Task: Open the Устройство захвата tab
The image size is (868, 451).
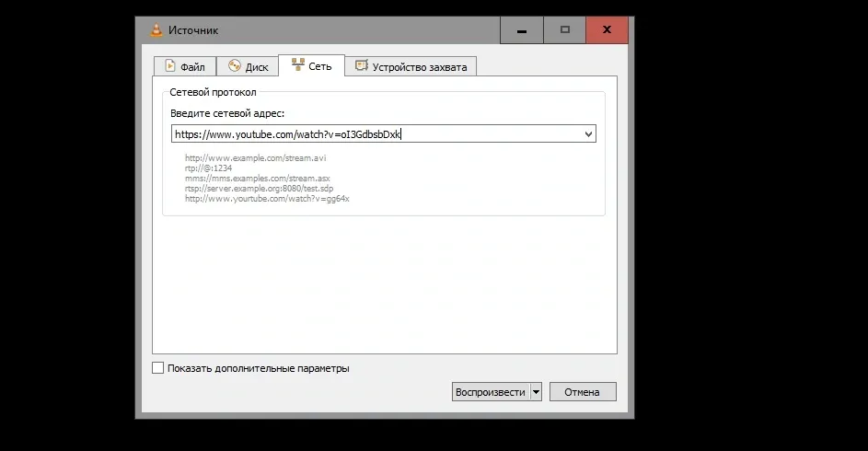Action: click(411, 66)
